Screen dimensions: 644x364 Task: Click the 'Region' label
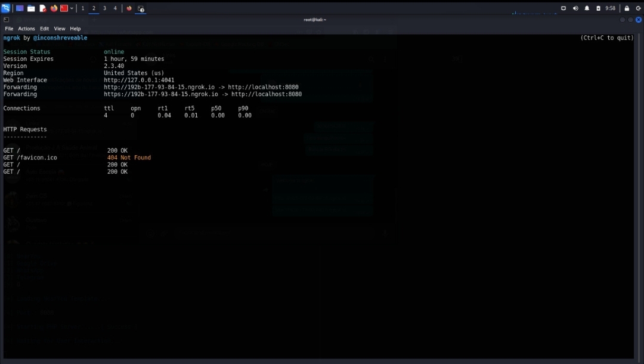(x=13, y=73)
